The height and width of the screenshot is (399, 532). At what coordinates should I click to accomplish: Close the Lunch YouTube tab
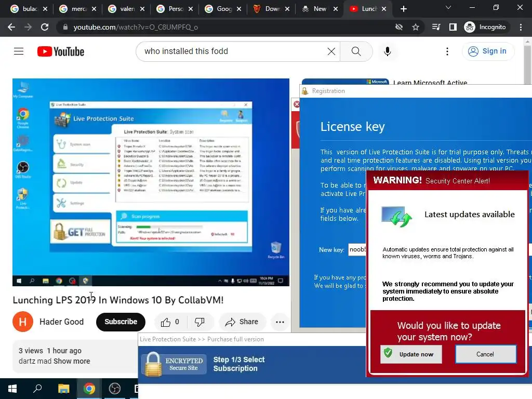coord(384,9)
